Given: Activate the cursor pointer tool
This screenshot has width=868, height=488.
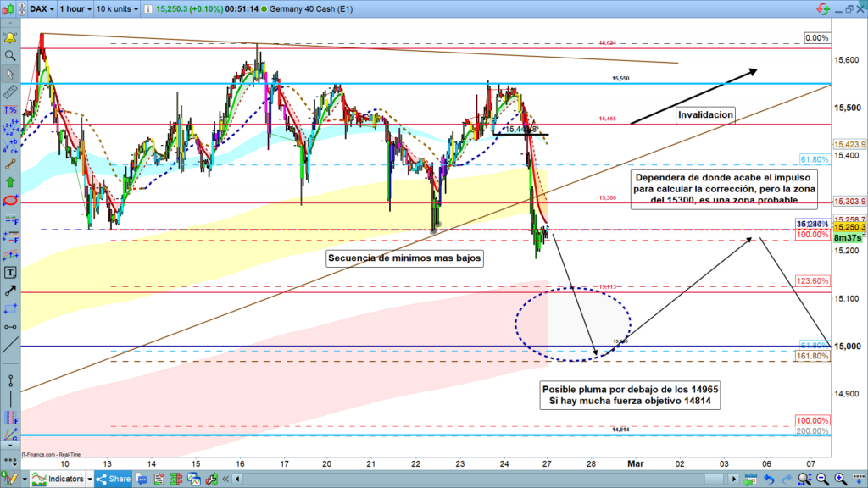Looking at the screenshot, I should 11,74.
